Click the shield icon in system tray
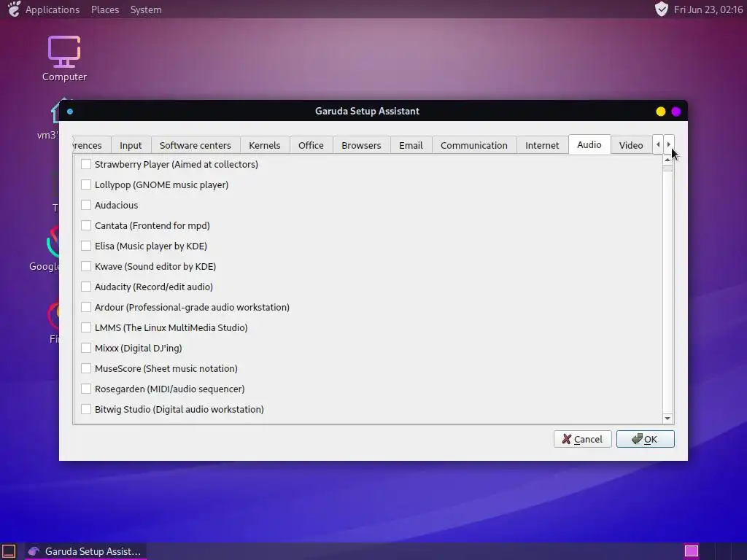 (x=661, y=9)
